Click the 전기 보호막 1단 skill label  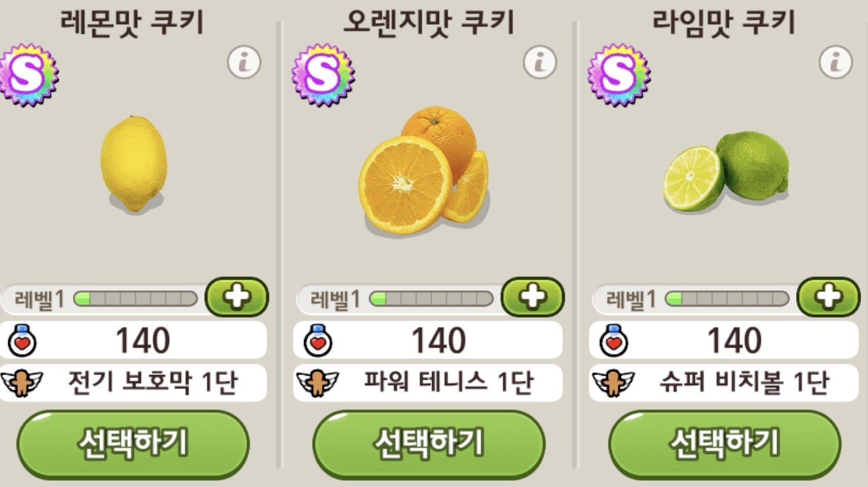[153, 383]
